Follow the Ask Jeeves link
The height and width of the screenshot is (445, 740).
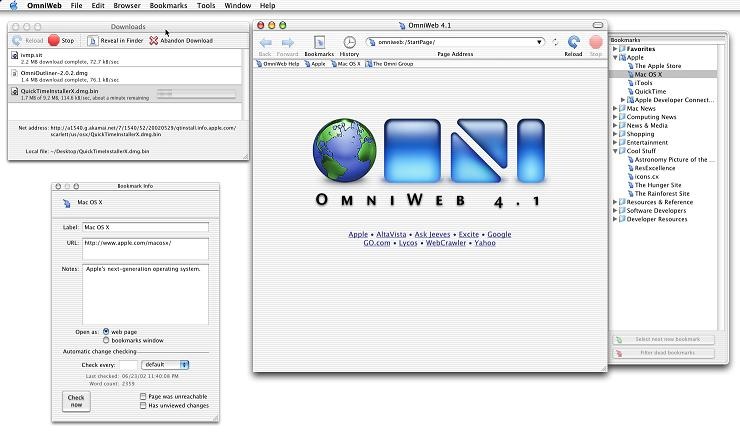tap(432, 234)
